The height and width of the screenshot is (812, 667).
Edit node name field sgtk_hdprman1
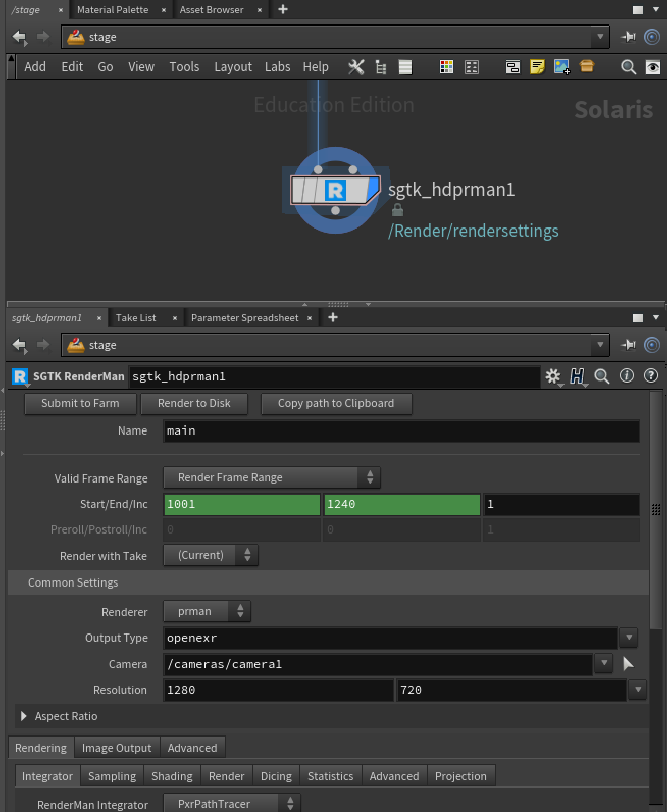point(335,377)
